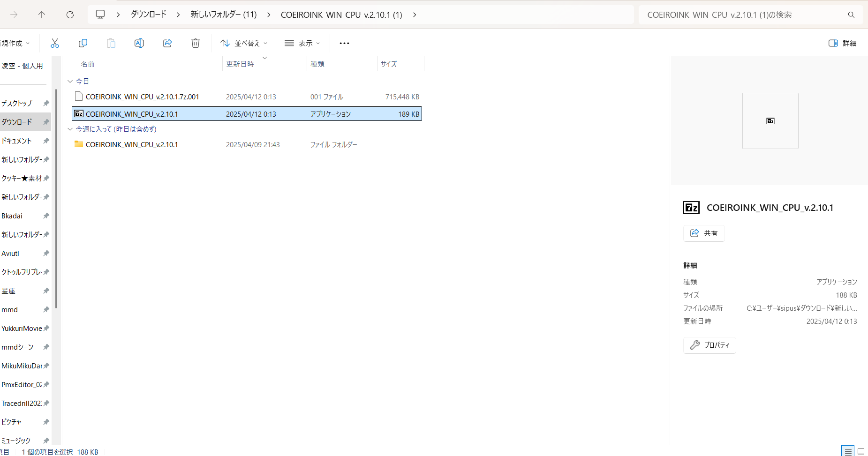Click ファイルの場所 path value in details

coord(801,308)
